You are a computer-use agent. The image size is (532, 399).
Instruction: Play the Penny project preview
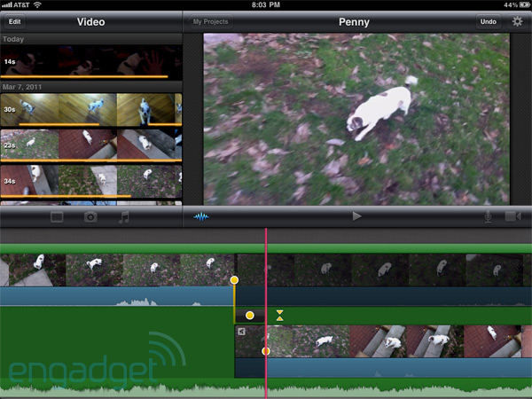(356, 215)
